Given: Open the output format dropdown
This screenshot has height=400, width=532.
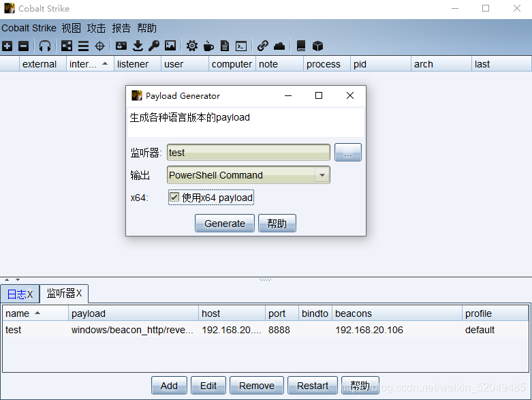Looking at the screenshot, I should coord(322,175).
